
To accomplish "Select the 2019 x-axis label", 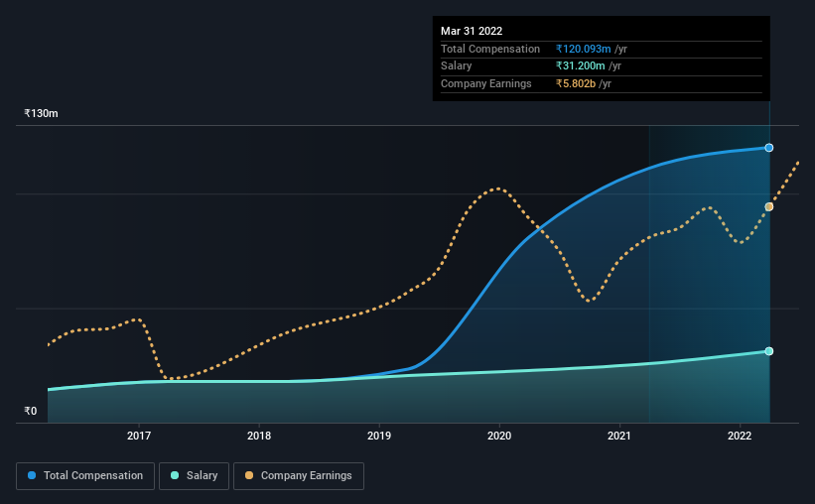I will tap(379, 436).
